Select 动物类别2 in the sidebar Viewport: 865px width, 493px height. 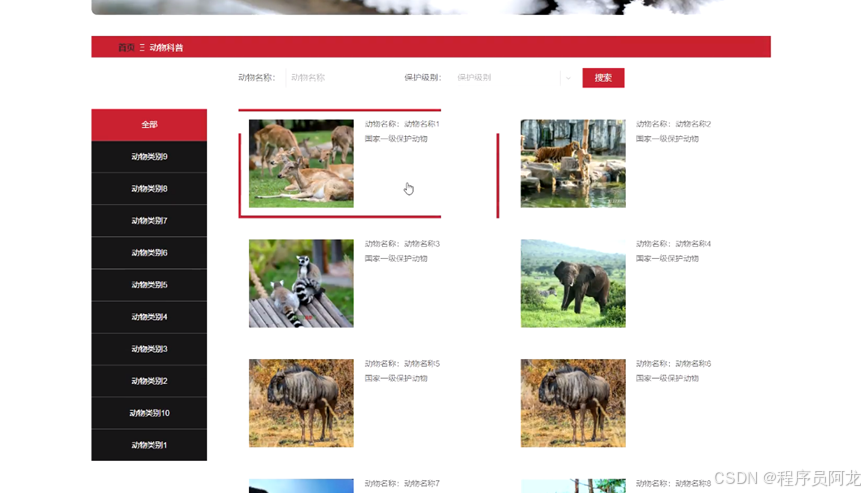click(x=149, y=381)
